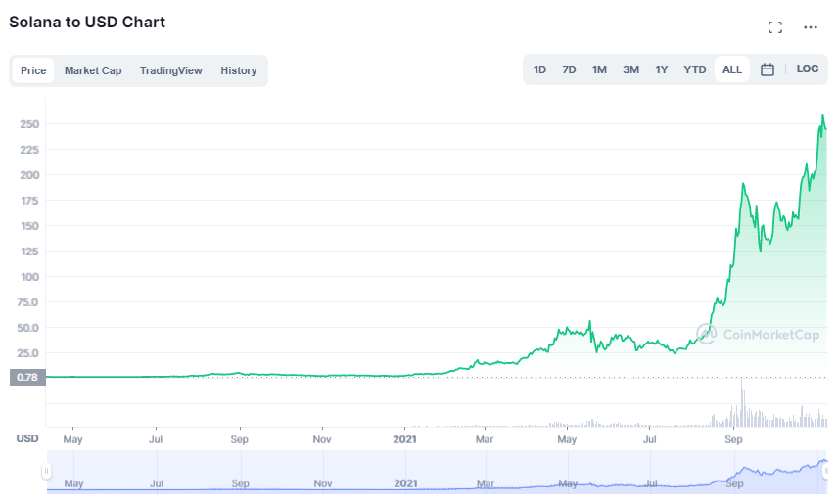Choose the YTD time range
839x504 pixels.
[x=694, y=69]
